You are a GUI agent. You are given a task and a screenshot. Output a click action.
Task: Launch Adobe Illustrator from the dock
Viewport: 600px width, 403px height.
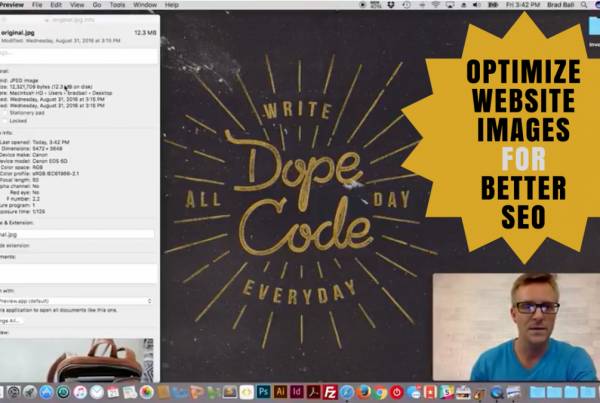coord(280,392)
